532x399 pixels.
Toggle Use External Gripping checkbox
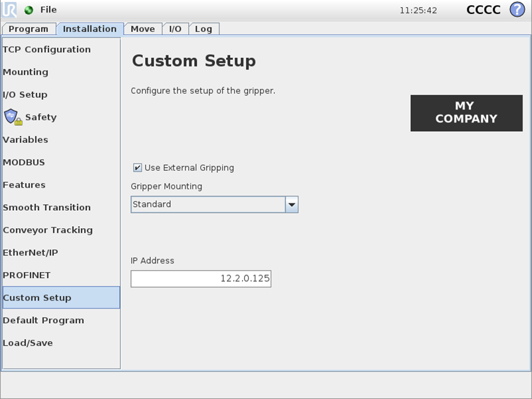coord(138,168)
